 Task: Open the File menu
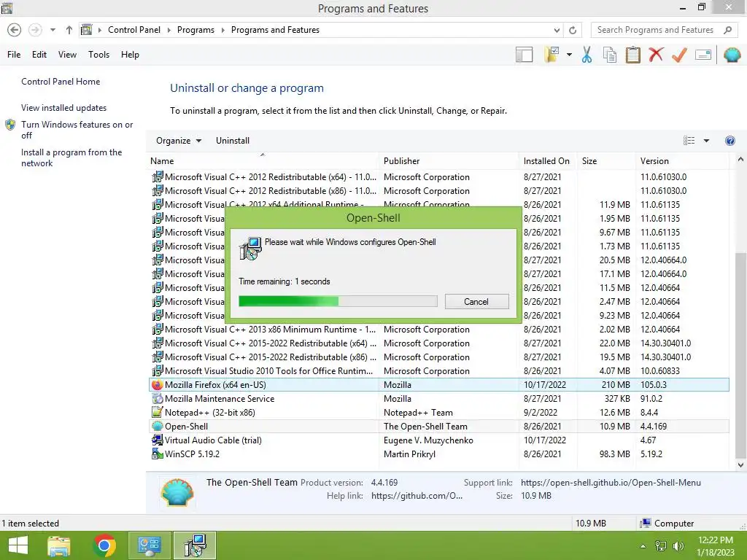tap(14, 55)
